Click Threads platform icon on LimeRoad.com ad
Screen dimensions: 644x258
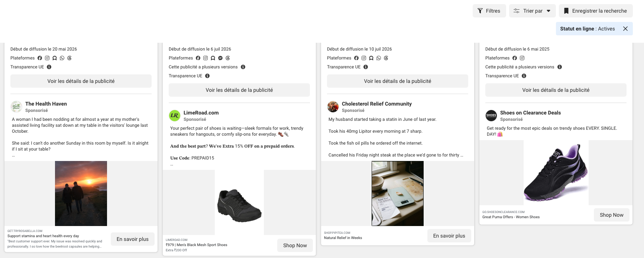click(228, 58)
